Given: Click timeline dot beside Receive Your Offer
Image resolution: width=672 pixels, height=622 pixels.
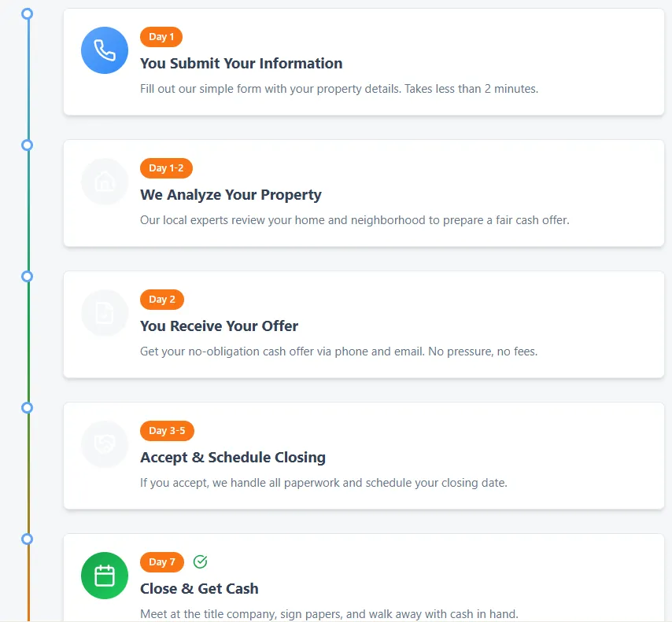Looking at the screenshot, I should pyautogui.click(x=27, y=276).
